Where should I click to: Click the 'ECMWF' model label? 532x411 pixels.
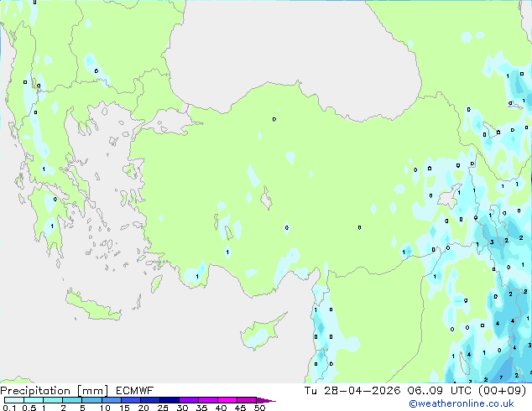click(135, 391)
